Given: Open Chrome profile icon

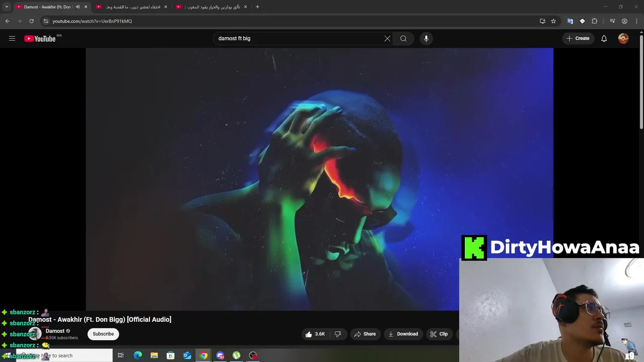Looking at the screenshot, I should point(624,21).
